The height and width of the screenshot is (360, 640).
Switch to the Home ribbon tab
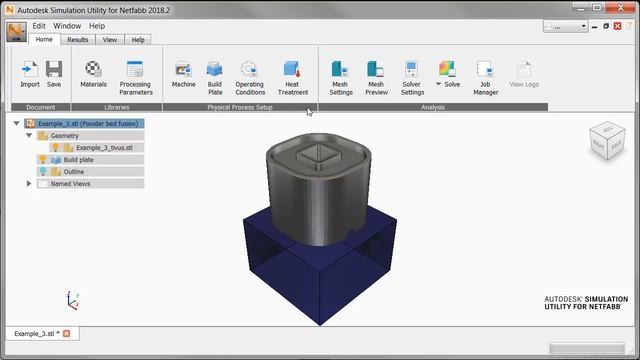pos(44,40)
